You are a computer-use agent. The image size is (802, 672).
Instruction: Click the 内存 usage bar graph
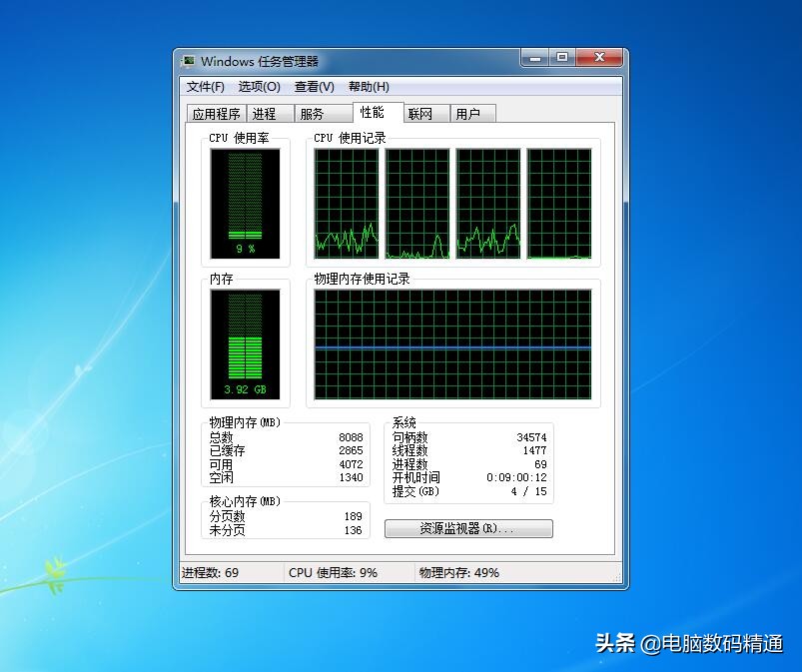coord(246,344)
